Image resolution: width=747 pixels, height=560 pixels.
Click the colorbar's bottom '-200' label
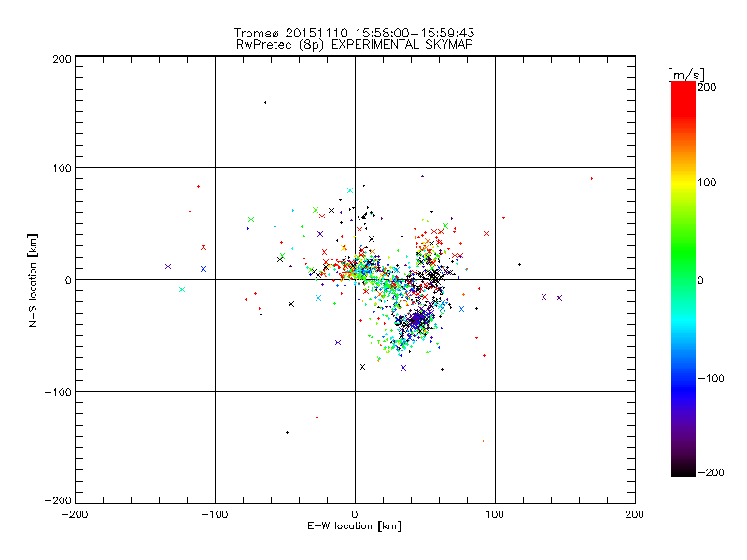click(711, 472)
